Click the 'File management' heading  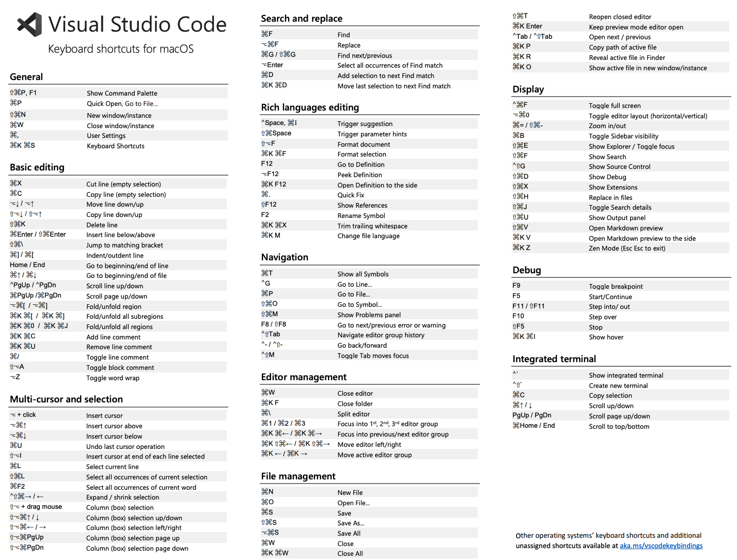298,476
